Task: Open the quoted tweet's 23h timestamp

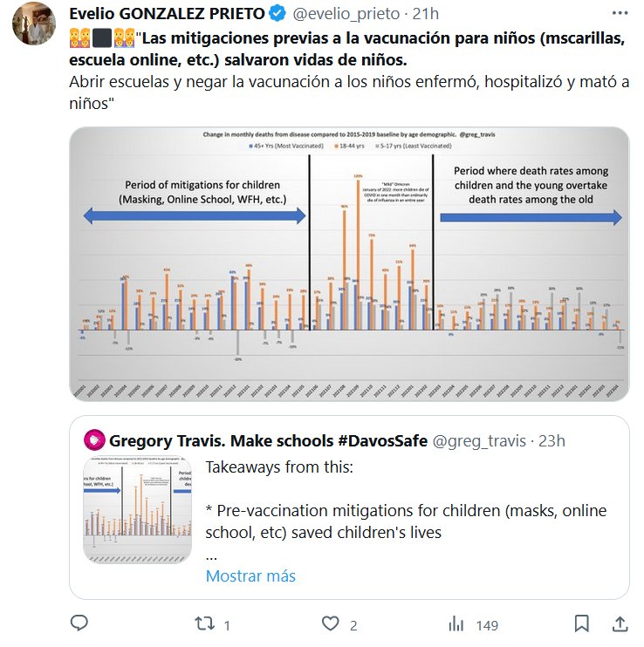Action: [x=552, y=440]
